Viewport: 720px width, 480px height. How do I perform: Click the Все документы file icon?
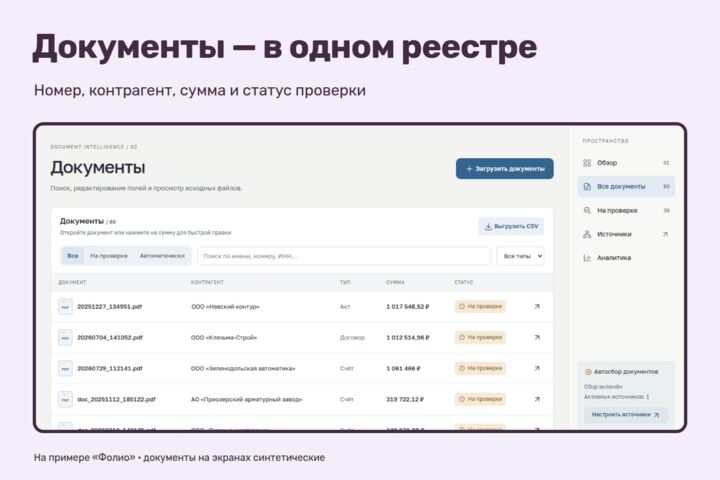(587, 186)
